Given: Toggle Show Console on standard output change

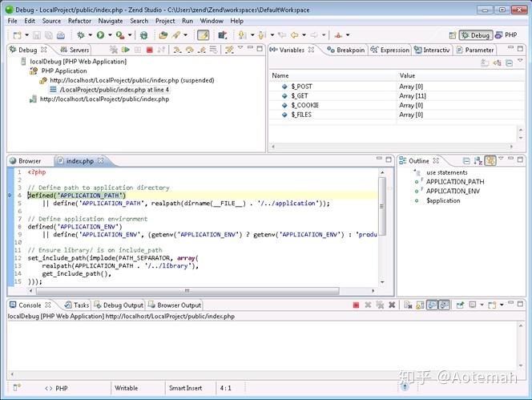Looking at the screenshot, I should click(432, 305).
